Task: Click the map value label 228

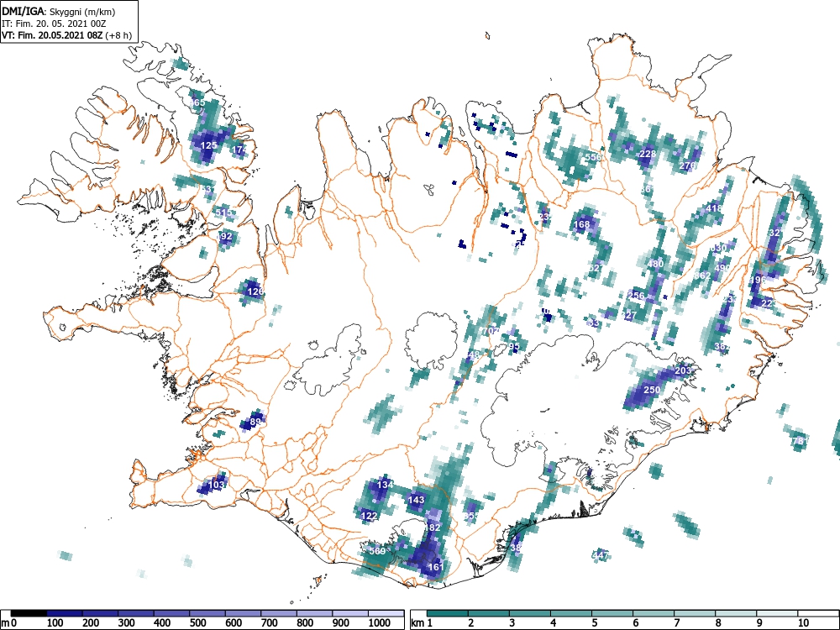Action: [x=648, y=154]
